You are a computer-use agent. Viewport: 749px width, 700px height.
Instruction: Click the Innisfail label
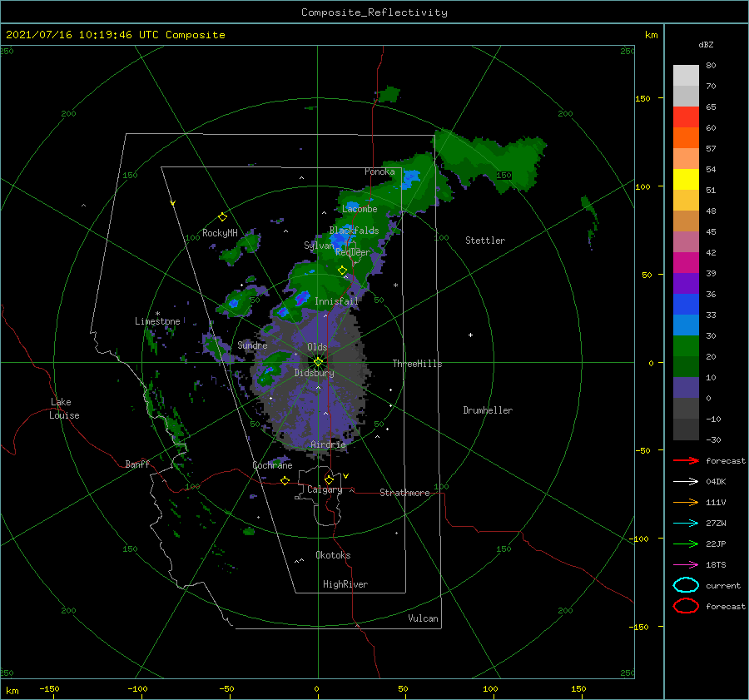point(336,301)
